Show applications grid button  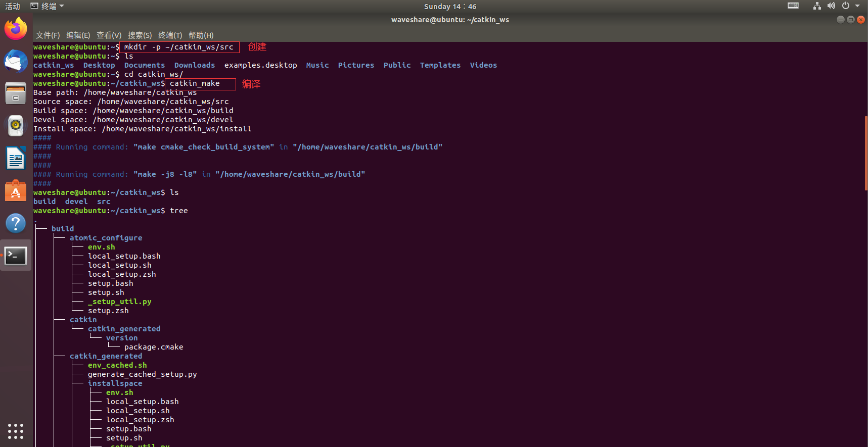(16, 431)
